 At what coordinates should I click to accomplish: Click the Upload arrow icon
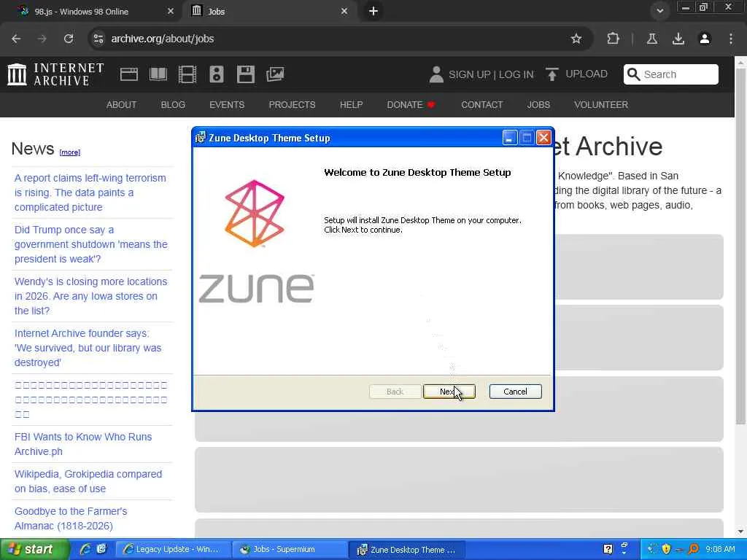click(x=551, y=74)
